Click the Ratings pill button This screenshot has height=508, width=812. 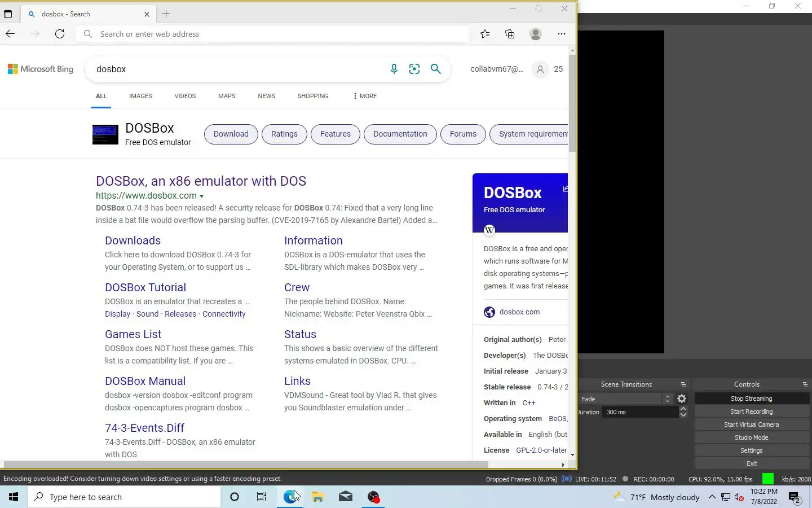[284, 134]
